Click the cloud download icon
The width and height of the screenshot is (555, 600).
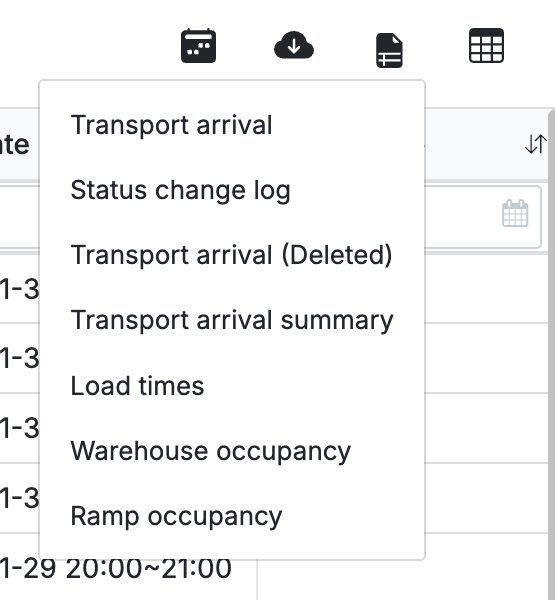[294, 45]
